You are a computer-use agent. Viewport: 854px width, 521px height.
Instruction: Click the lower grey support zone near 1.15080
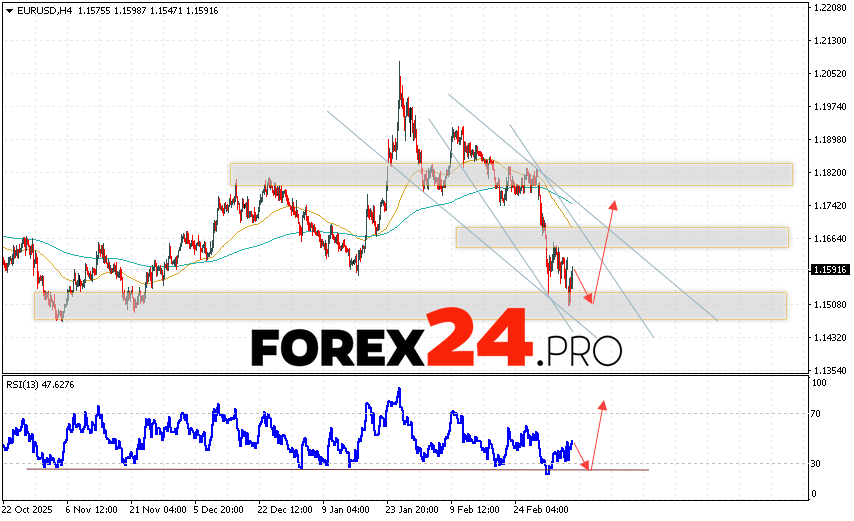(x=410, y=305)
